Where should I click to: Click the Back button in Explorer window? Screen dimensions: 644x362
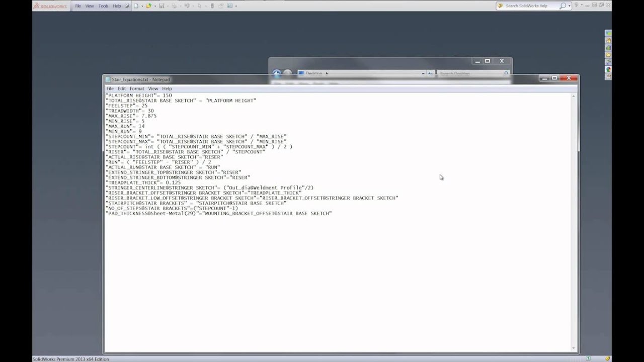point(277,73)
